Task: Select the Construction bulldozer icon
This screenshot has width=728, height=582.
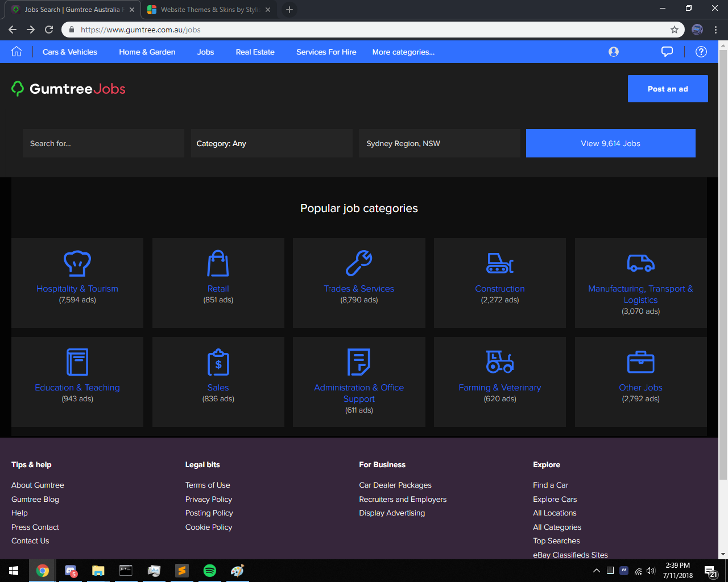Action: click(499, 263)
